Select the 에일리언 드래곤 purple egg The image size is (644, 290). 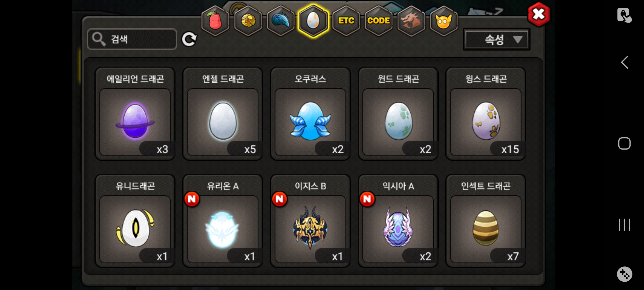(x=135, y=114)
